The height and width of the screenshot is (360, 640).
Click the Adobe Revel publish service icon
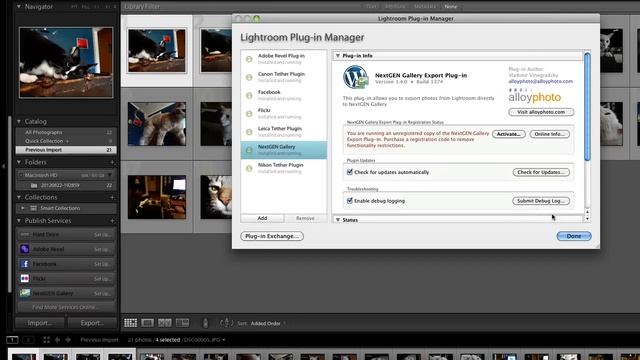pos(24,249)
